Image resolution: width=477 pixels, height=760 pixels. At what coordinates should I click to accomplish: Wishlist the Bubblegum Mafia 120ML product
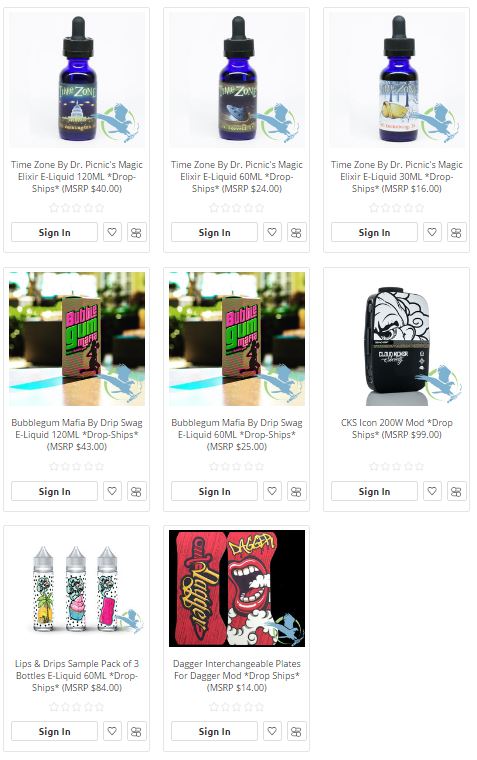112,491
